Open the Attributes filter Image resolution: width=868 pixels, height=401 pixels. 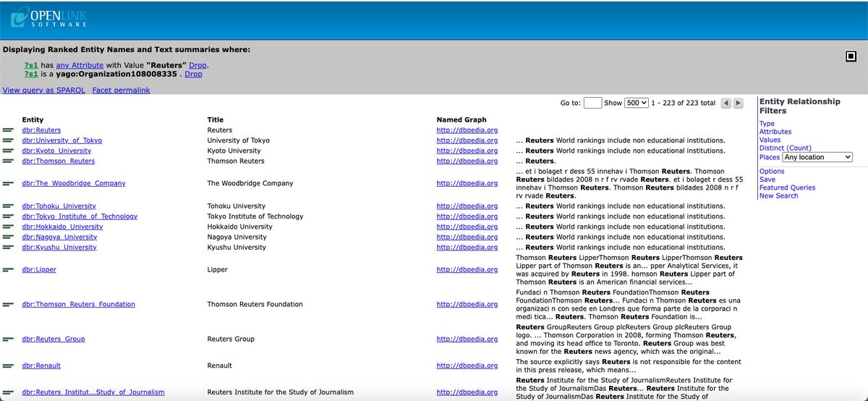click(775, 132)
